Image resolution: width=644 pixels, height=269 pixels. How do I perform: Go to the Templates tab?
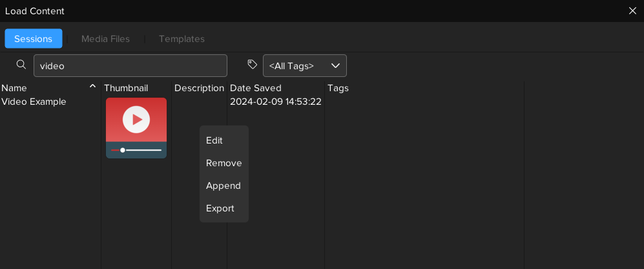pos(182,39)
